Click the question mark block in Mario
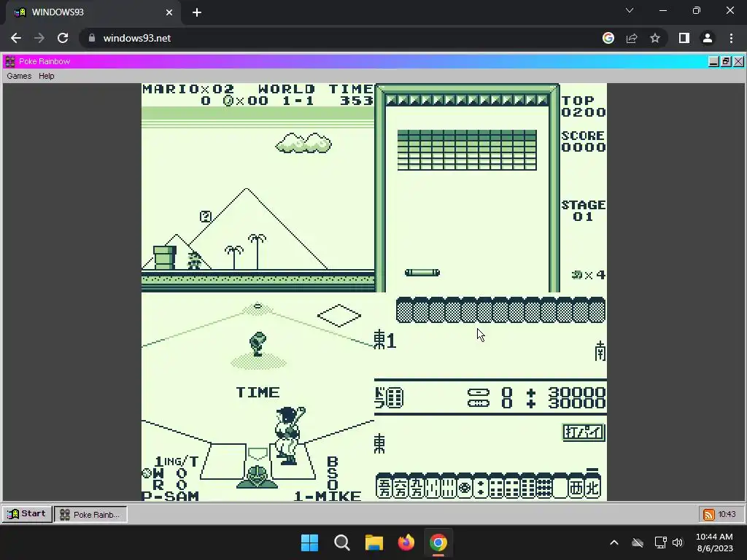Image resolution: width=747 pixels, height=560 pixels. coord(205,217)
